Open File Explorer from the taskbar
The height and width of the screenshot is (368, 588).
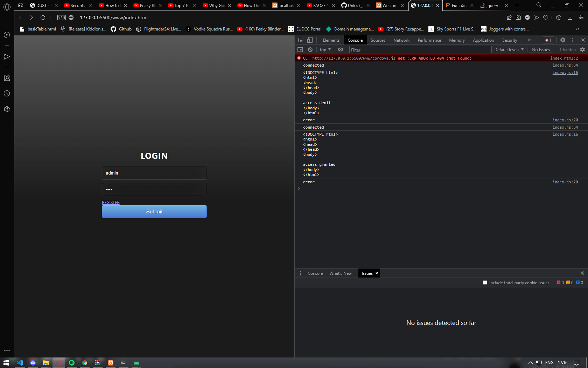46,363
